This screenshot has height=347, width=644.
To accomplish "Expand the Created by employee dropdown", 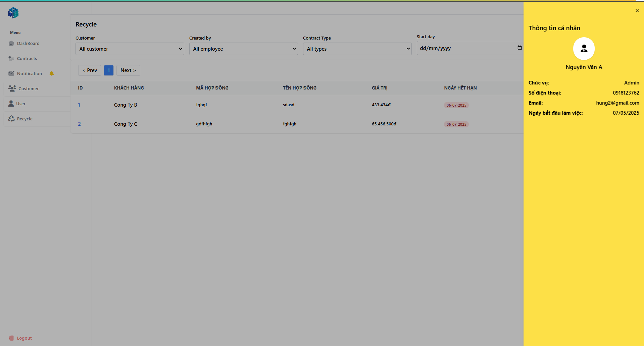I will click(243, 49).
